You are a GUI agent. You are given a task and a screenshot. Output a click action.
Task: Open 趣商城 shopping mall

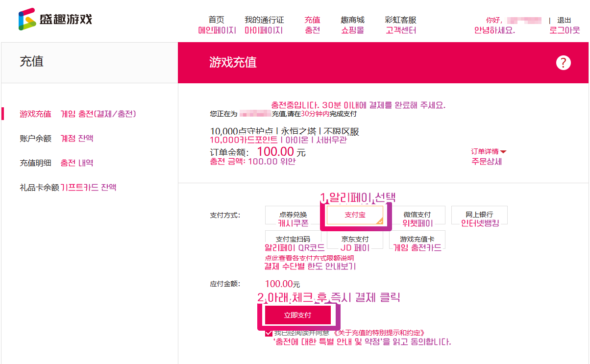[352, 20]
